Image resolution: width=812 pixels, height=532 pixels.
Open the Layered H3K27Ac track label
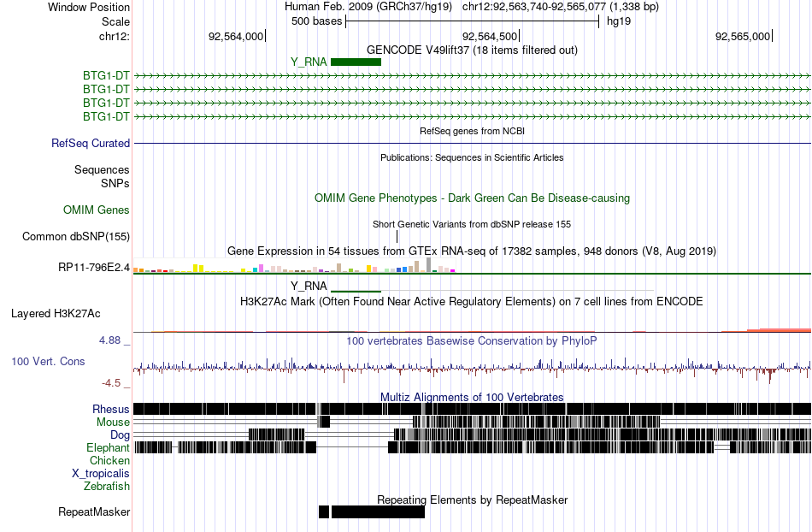coord(56,313)
